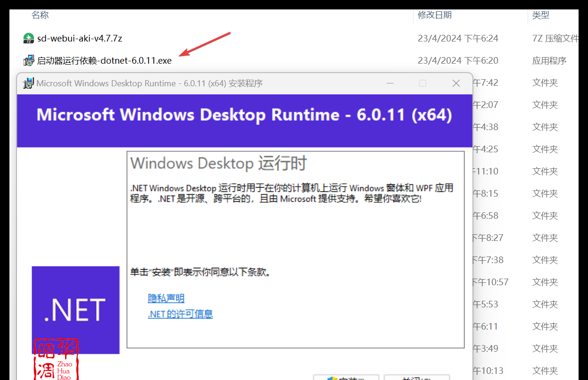Select the file sd-webui-aki-v4.7.7z
The height and width of the screenshot is (380, 588).
pos(80,38)
